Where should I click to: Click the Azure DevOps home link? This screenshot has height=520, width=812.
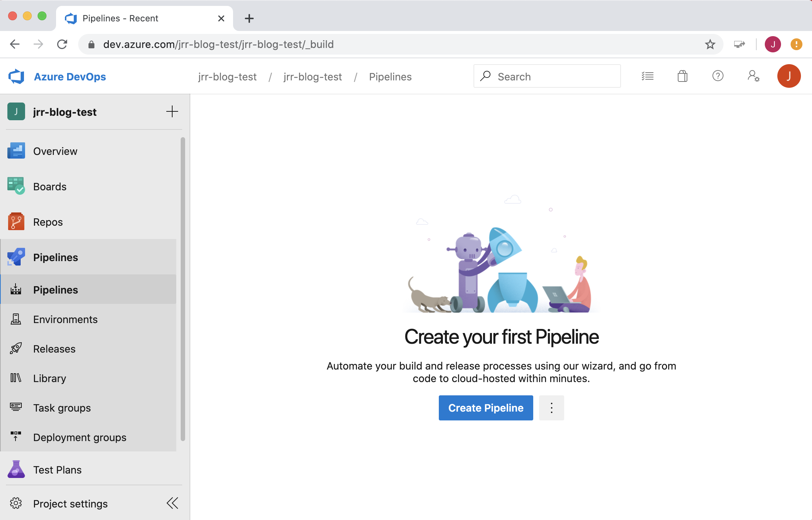tap(70, 77)
